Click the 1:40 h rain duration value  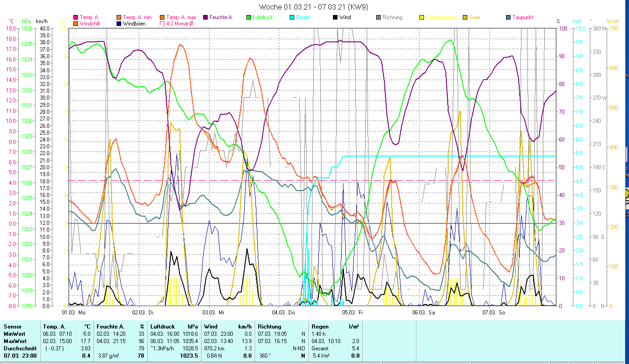(318, 334)
